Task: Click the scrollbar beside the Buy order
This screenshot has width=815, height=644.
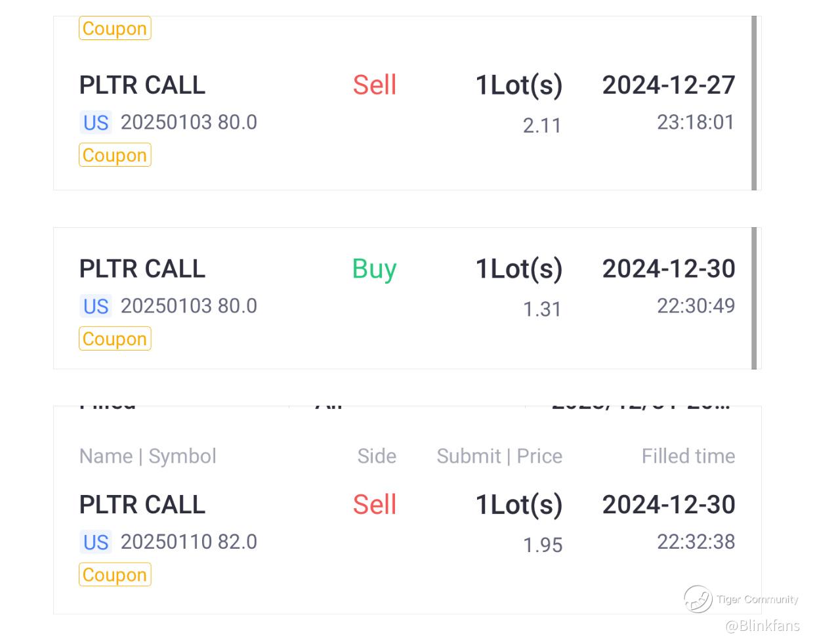Action: tap(754, 298)
